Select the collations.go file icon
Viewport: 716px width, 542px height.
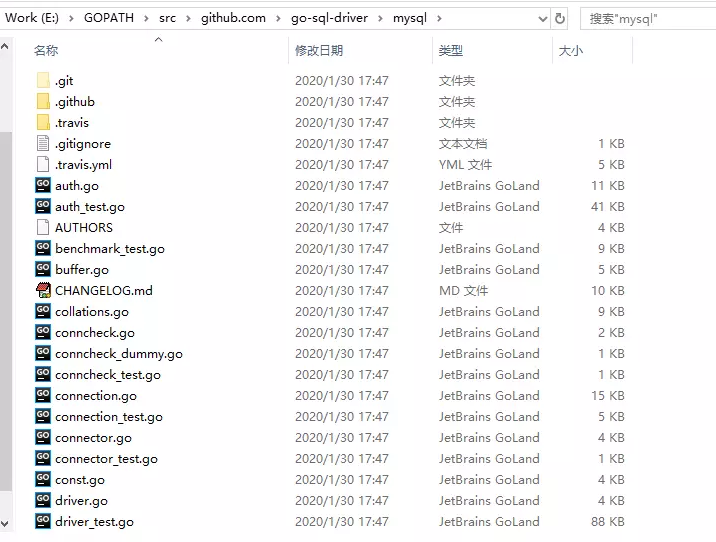pyautogui.click(x=43, y=311)
